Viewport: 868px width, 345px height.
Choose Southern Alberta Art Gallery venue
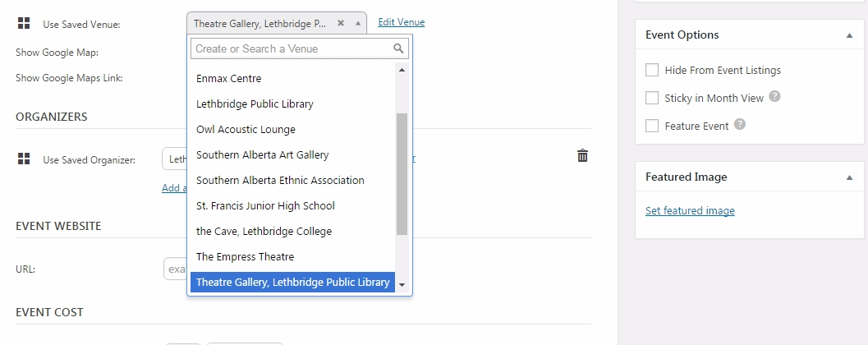pyautogui.click(x=262, y=155)
